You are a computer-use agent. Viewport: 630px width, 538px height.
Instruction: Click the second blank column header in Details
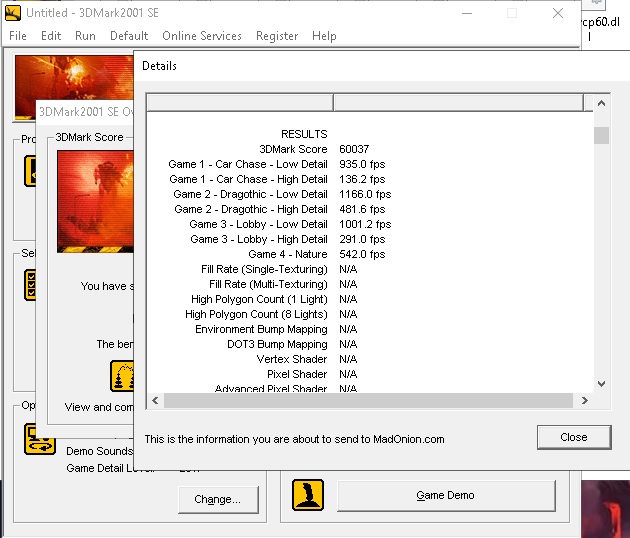tap(458, 103)
